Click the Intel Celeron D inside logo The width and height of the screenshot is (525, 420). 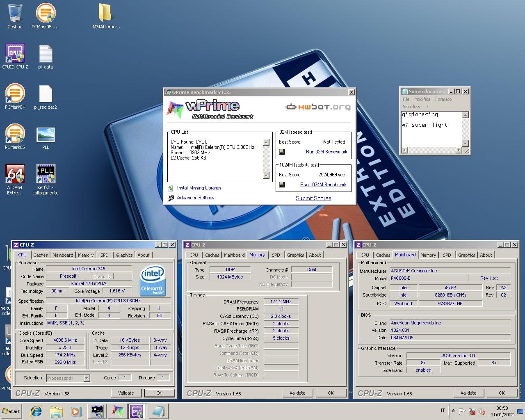pyautogui.click(x=153, y=281)
